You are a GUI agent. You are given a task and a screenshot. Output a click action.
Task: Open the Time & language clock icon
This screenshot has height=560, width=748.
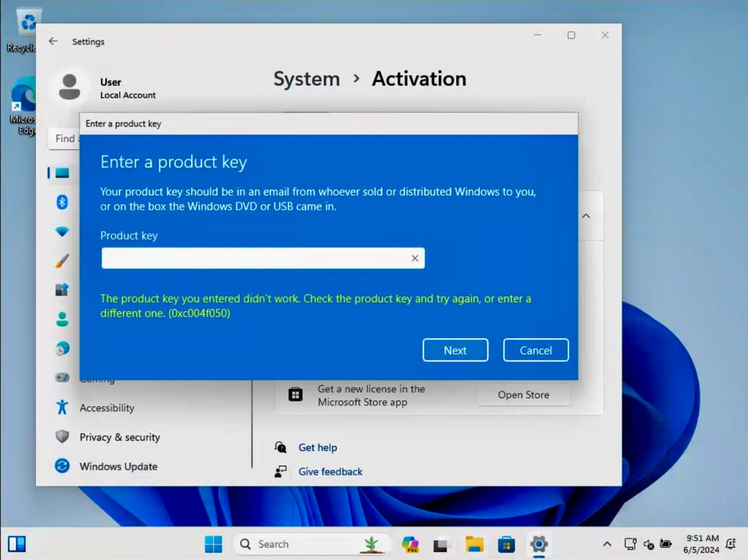tap(62, 348)
